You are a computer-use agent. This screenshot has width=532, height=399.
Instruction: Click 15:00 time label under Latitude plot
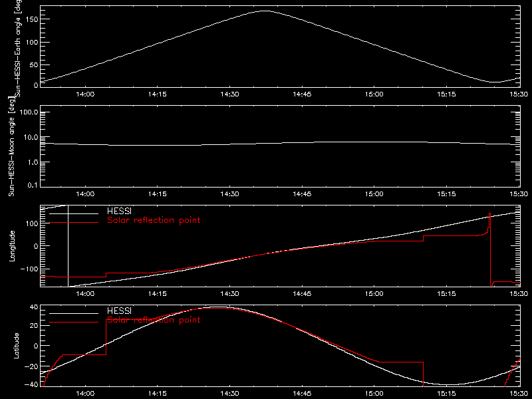coord(374,394)
